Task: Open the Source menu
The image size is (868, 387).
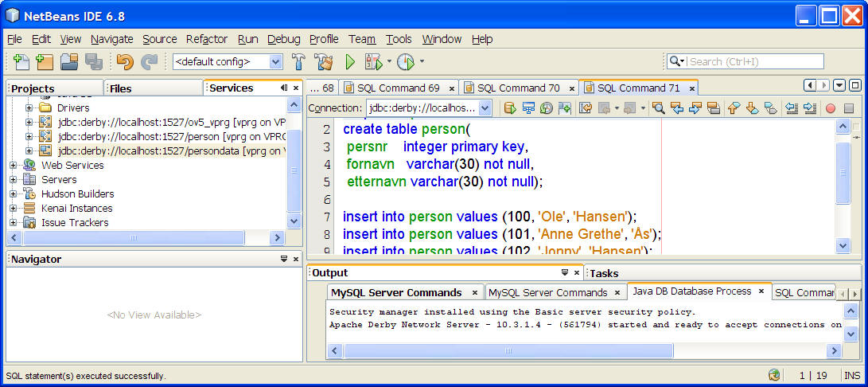Action: 159,39
